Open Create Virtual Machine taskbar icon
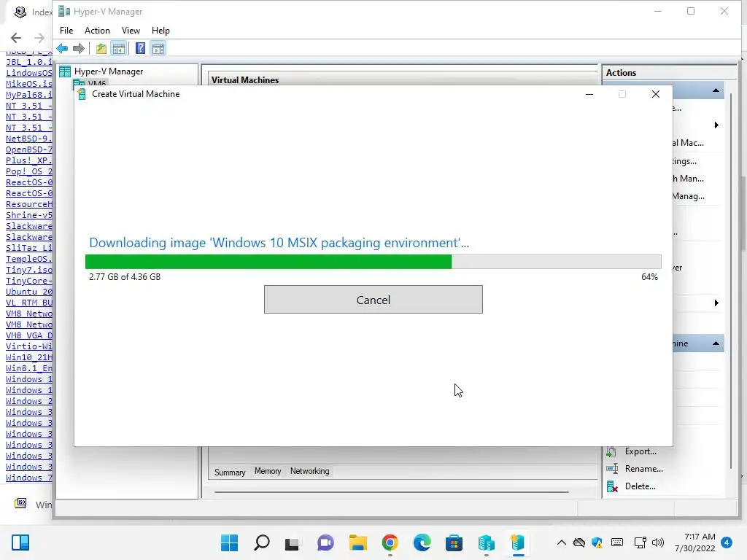Viewport: 747px width, 560px height. point(518,542)
